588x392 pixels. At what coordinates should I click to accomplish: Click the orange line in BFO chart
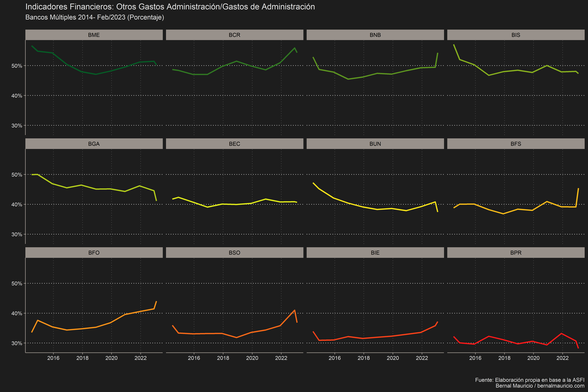96,327
